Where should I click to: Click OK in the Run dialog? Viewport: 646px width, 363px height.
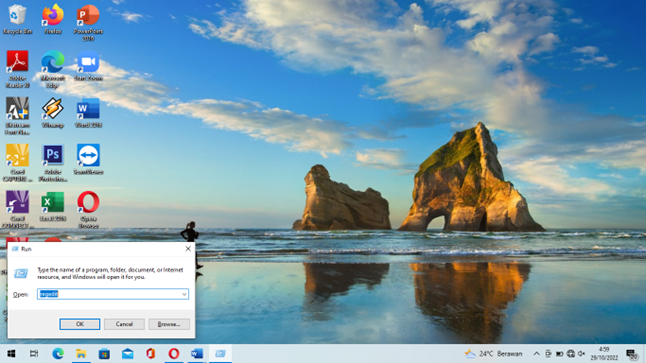80,324
